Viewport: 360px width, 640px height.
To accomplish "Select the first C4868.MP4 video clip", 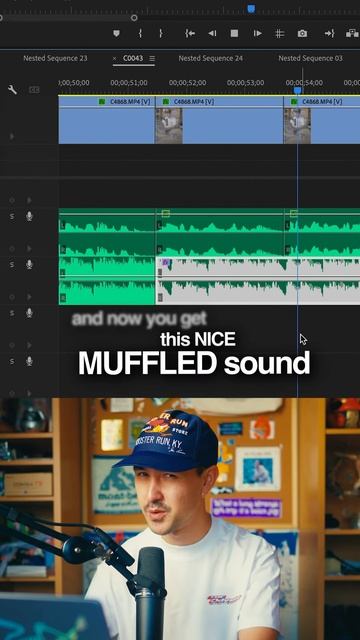I will 107,120.
